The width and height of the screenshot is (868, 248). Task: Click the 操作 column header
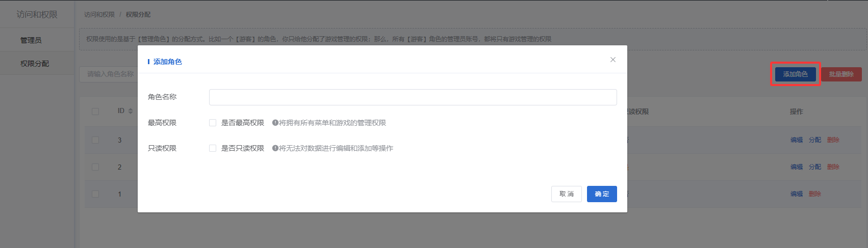[796, 112]
